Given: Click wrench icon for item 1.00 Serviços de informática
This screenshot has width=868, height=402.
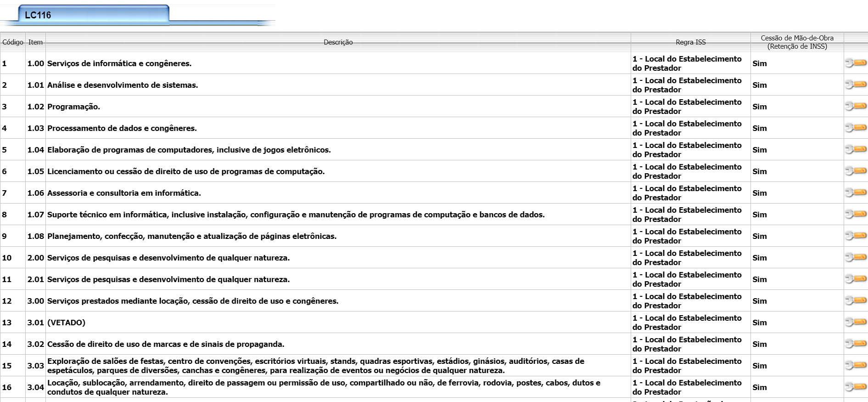Looking at the screenshot, I should click(856, 63).
